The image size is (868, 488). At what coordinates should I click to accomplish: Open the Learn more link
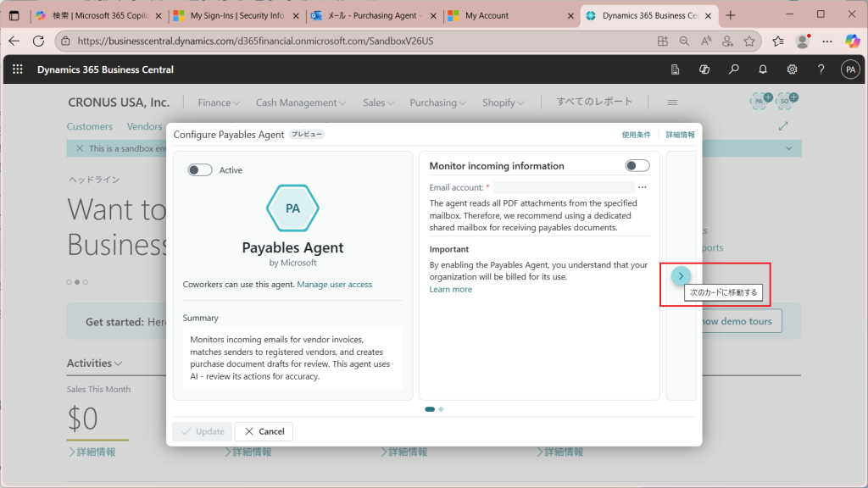451,290
